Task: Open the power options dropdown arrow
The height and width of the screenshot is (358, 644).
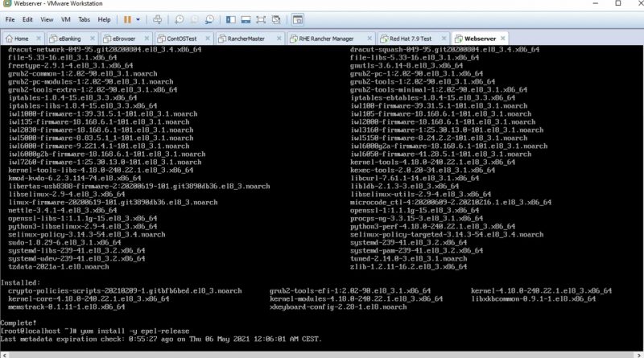Action: coord(138,19)
